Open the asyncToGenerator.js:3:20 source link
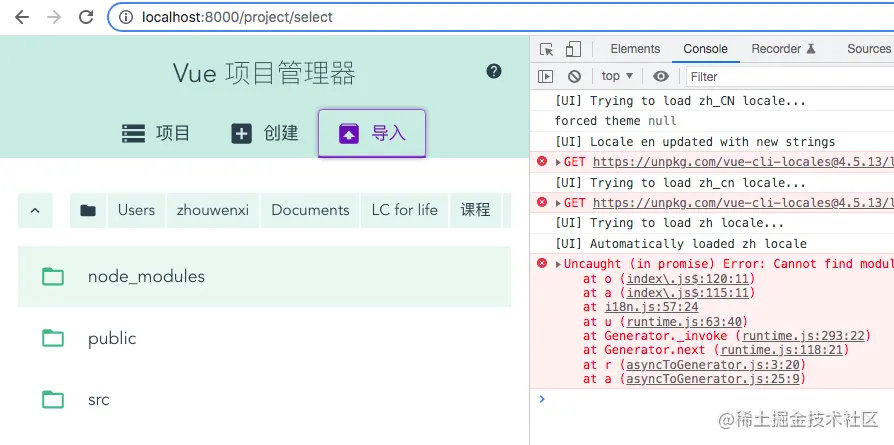Screen dimensions: 894x445 click(x=713, y=365)
